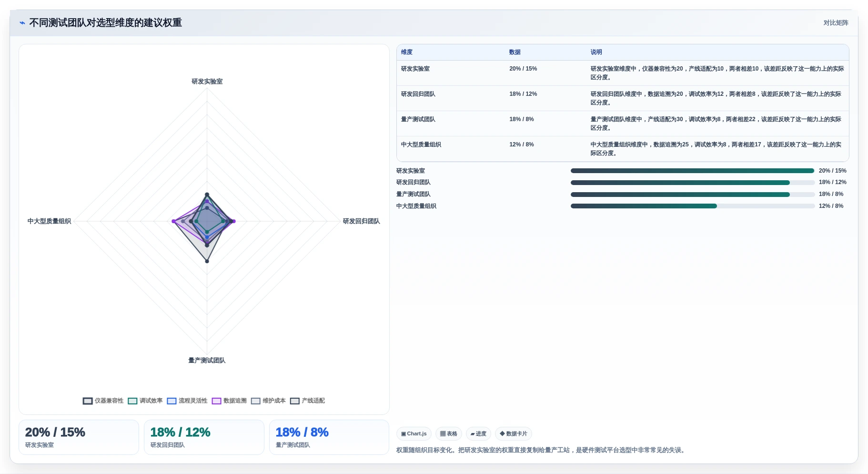Click the 数据 column header

coord(515,52)
